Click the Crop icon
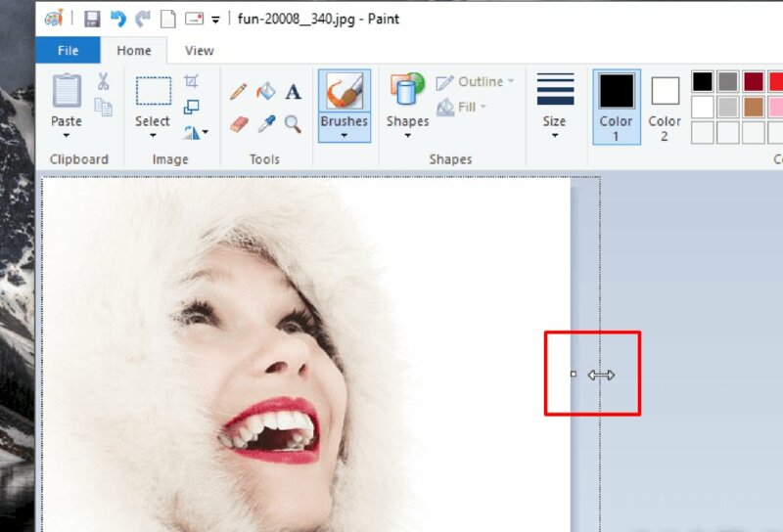Viewport: 783px width, 532px height. [192, 81]
